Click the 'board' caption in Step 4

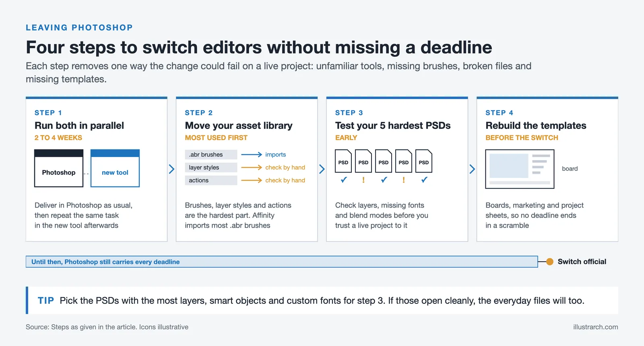click(x=570, y=169)
